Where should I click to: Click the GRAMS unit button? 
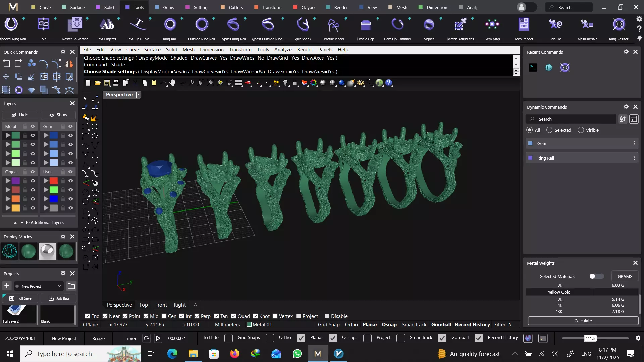pos(625,276)
